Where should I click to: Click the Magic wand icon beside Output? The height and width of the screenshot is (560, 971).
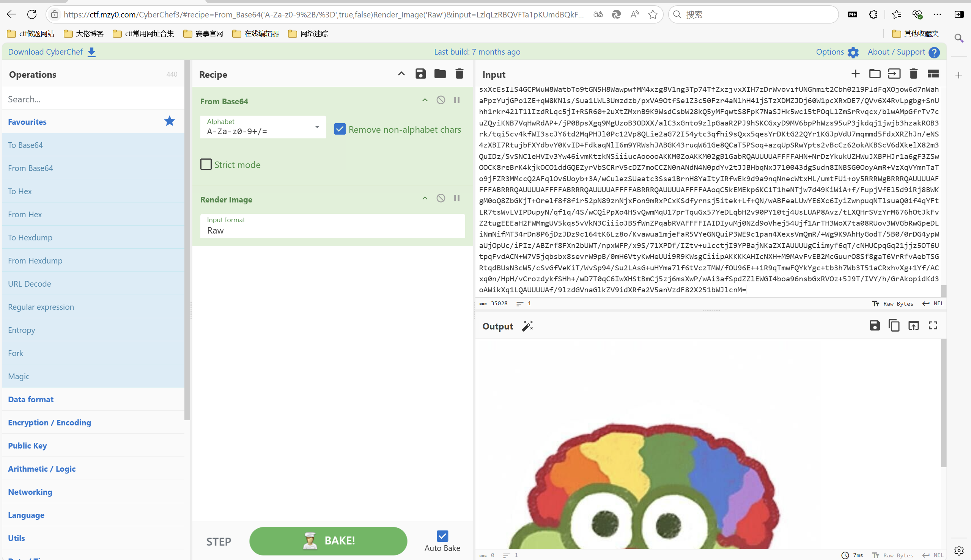pos(527,326)
